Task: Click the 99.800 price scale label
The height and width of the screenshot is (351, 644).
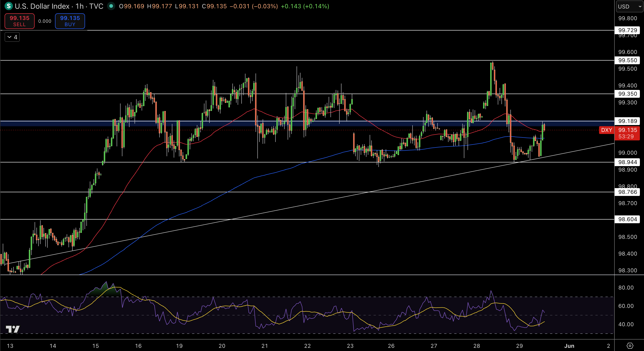Action: (627, 18)
